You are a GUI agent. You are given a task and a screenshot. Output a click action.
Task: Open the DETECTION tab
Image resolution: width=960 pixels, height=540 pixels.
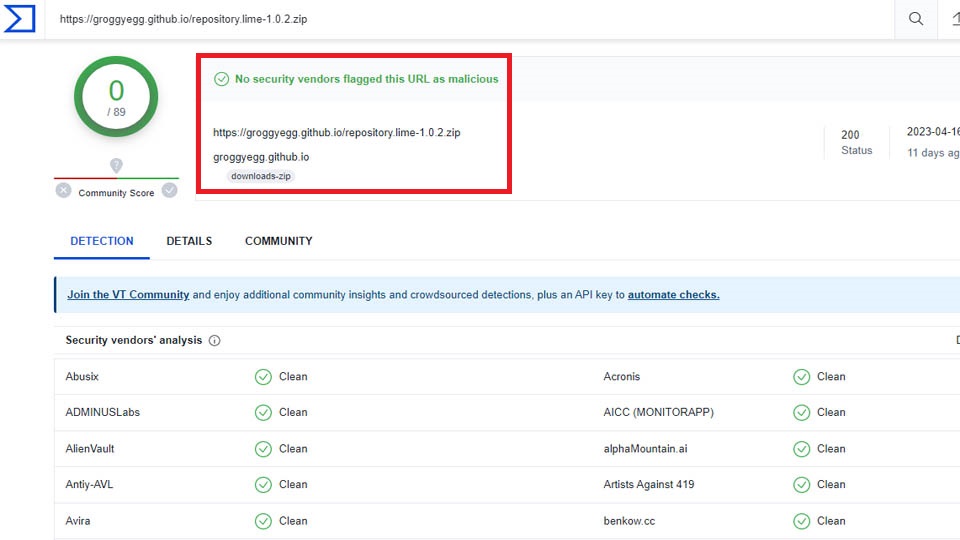pyautogui.click(x=102, y=241)
